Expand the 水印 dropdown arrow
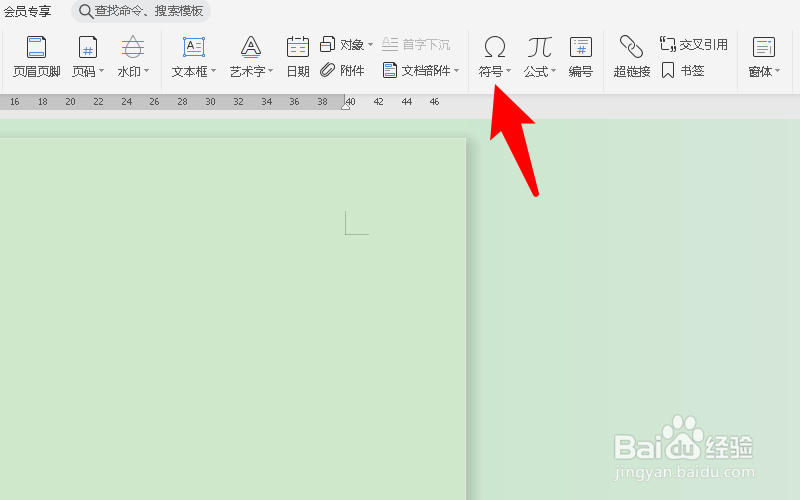This screenshot has width=800, height=500. click(x=146, y=71)
